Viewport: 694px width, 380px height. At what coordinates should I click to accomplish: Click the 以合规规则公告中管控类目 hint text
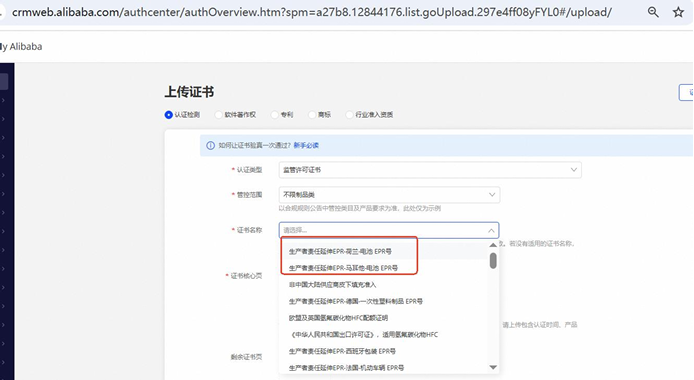click(359, 208)
